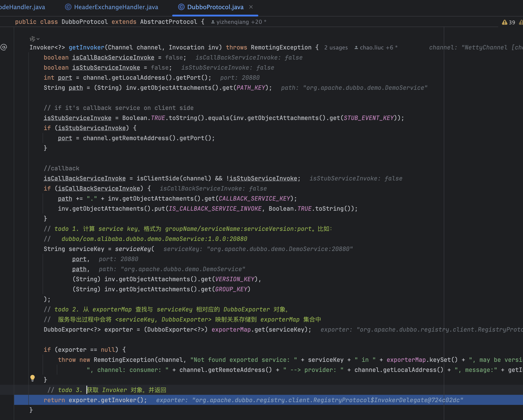523x420 pixels.
Task: Click the IS_CALLBACK_SERVICE_INVOKE constant
Action: [215, 209]
